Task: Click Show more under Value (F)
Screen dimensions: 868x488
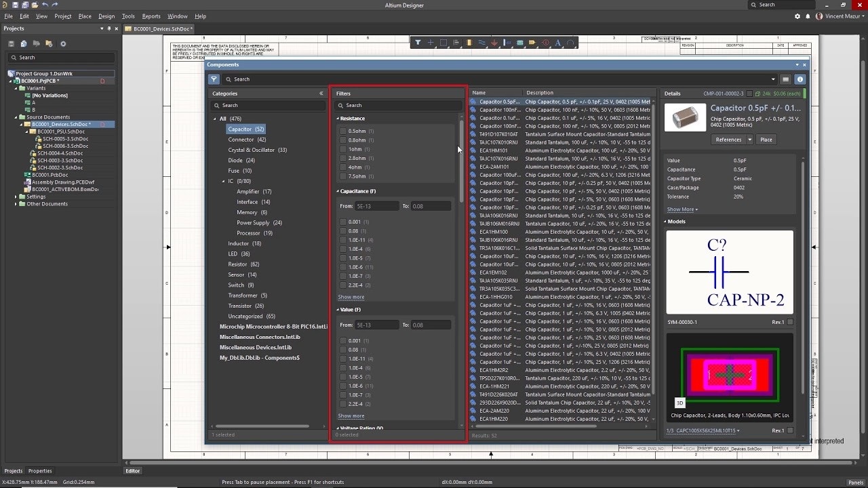Action: [351, 415]
